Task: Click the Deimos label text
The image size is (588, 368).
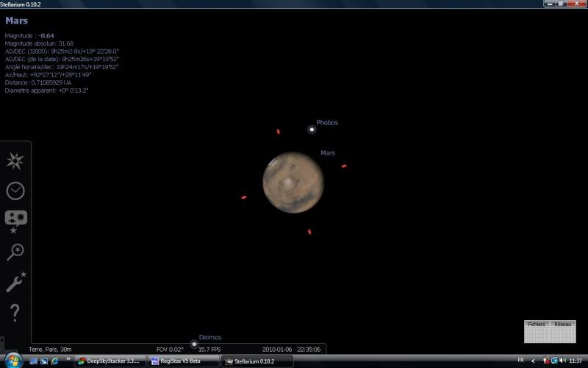Action: (210, 337)
